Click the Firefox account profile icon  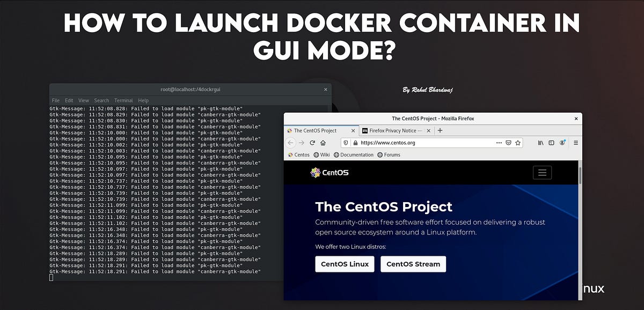point(562,142)
